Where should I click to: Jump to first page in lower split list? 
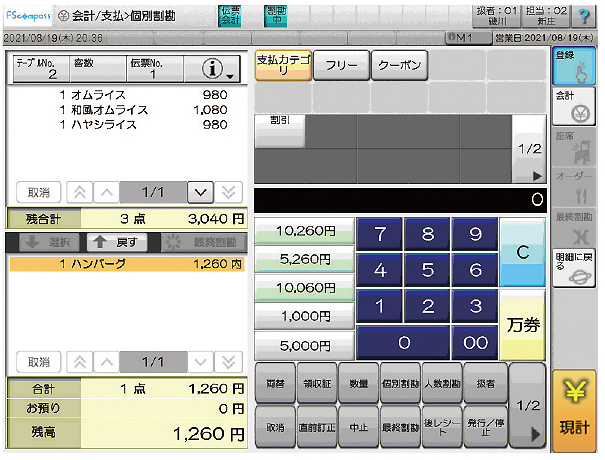(80, 362)
